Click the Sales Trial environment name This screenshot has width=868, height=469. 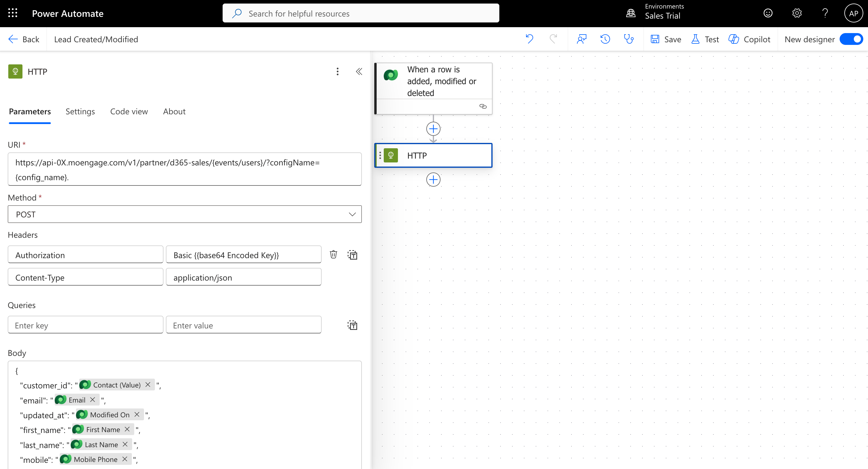pyautogui.click(x=663, y=16)
